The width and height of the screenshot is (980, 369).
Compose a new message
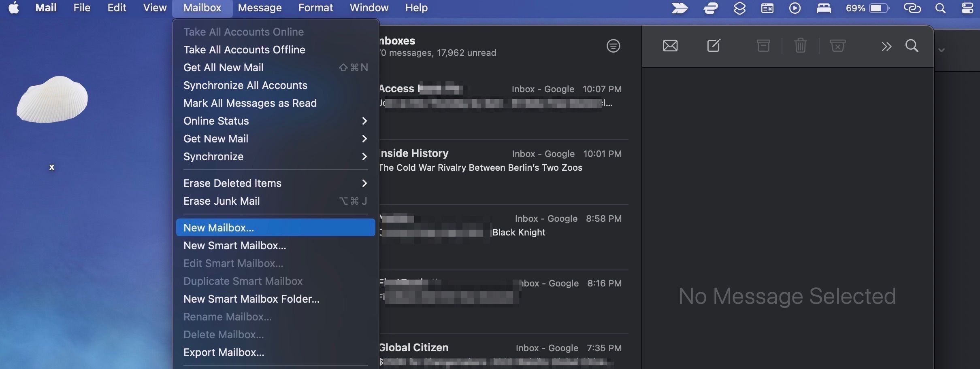tap(714, 45)
